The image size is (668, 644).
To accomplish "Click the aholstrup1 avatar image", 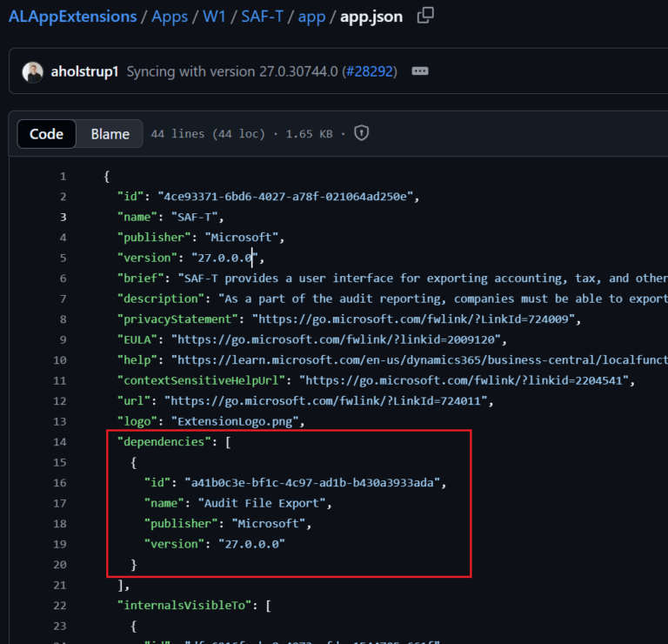I will pyautogui.click(x=33, y=71).
